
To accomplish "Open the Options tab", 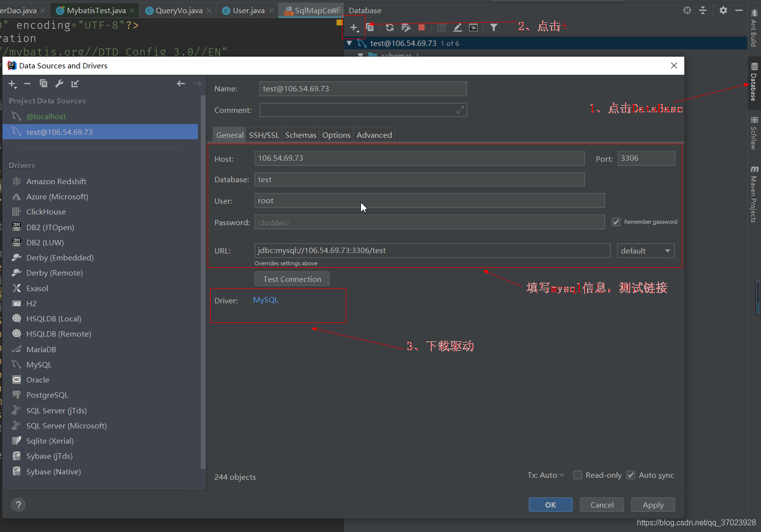I will (337, 135).
